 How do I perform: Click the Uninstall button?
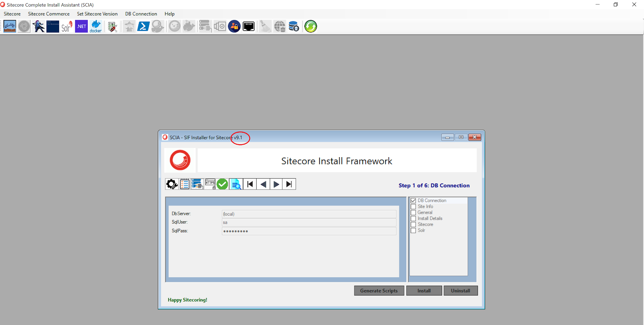point(460,291)
